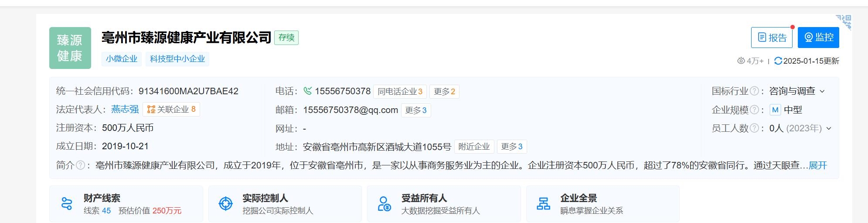868x223 pixels.
Task: Open the QR code icon in corner
Action: tap(844, 22)
